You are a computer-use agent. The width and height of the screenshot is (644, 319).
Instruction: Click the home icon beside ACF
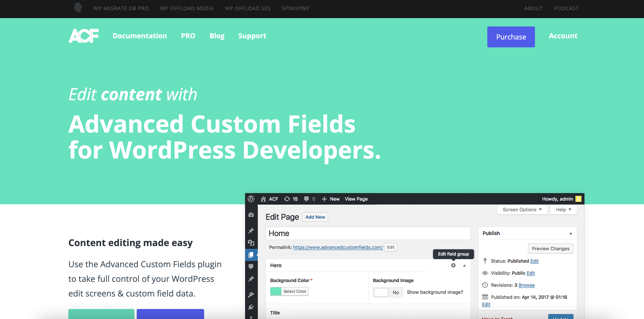click(x=263, y=199)
